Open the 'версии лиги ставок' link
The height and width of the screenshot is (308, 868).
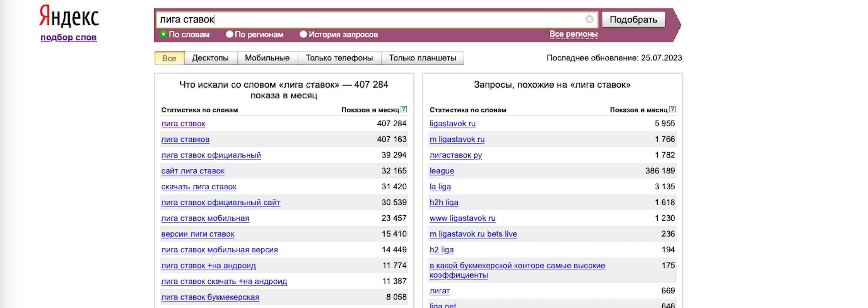(198, 234)
